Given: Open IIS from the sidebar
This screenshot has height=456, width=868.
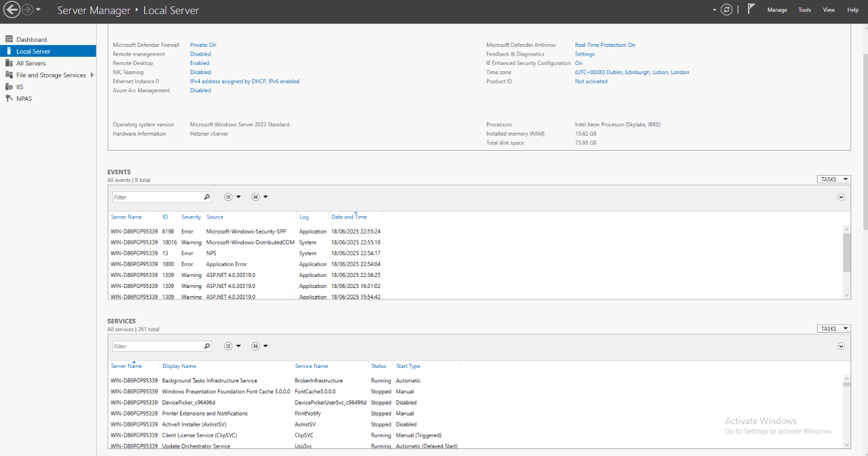Looking at the screenshot, I should (x=20, y=87).
